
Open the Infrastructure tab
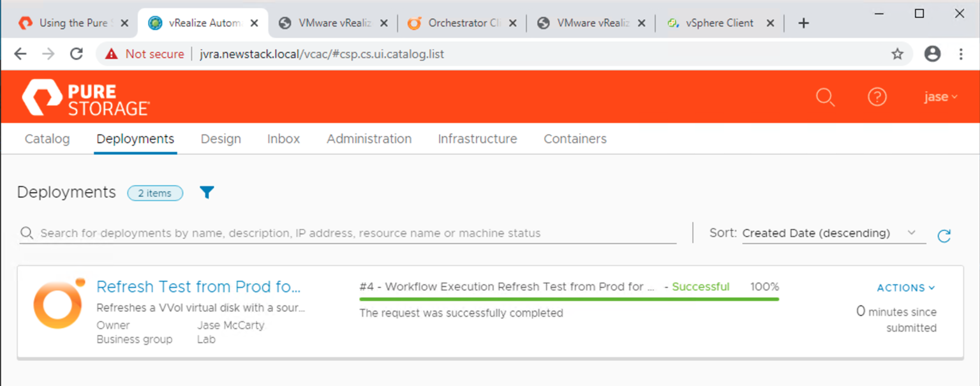(477, 139)
